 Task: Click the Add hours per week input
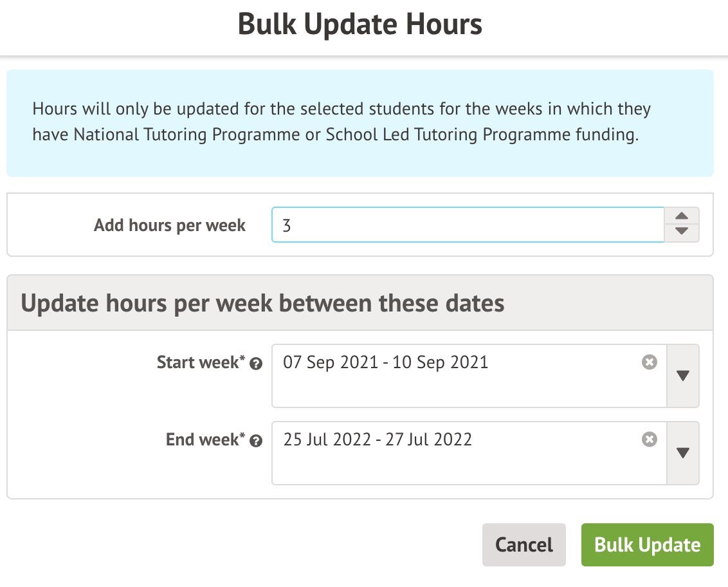pos(468,225)
